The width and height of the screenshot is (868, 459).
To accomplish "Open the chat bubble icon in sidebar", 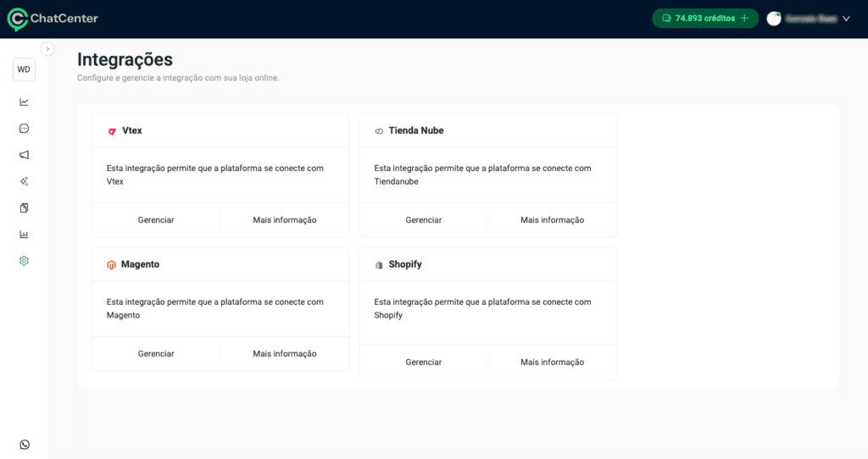I will 24,129.
